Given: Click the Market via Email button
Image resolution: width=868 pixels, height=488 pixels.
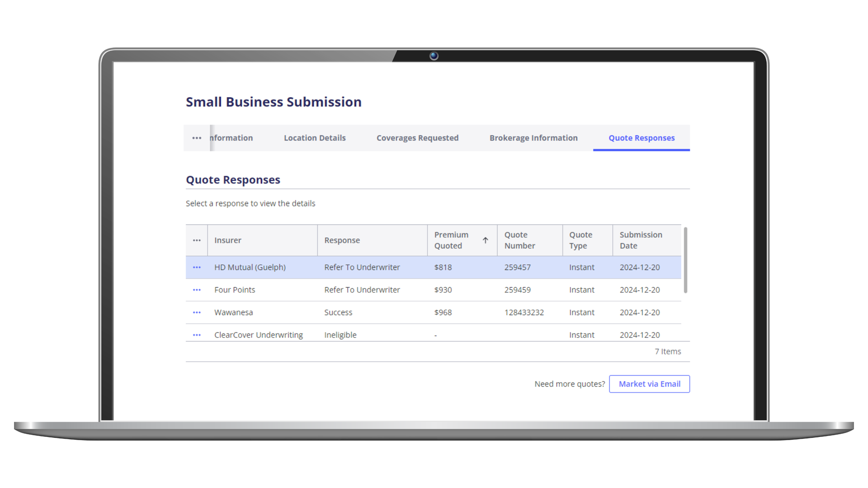Looking at the screenshot, I should [649, 384].
